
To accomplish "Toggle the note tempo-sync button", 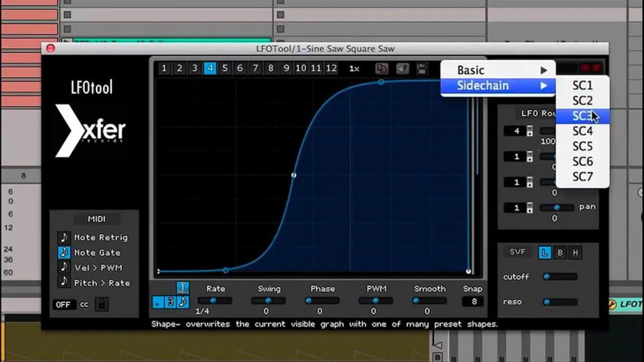I will click(182, 302).
